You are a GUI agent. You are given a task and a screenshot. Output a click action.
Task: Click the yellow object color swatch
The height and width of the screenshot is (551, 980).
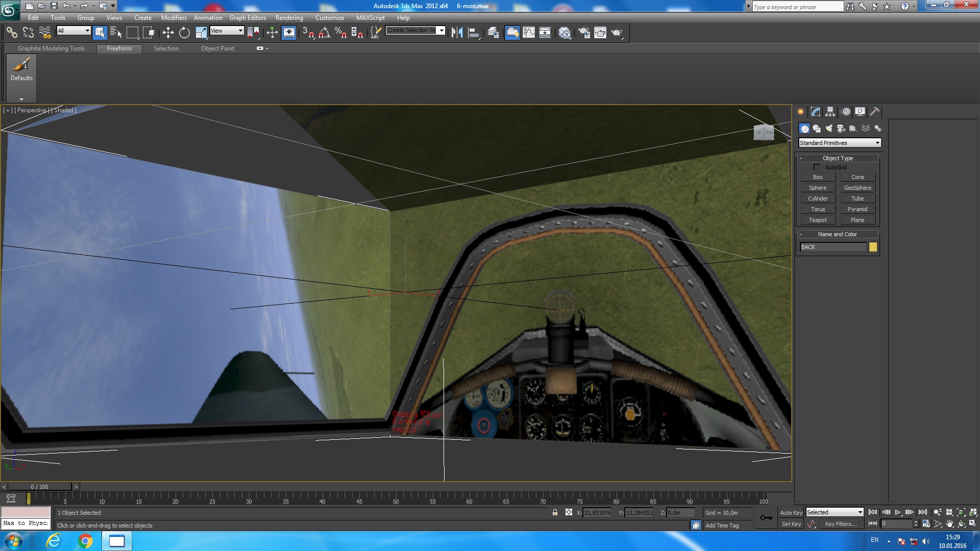pos(873,247)
